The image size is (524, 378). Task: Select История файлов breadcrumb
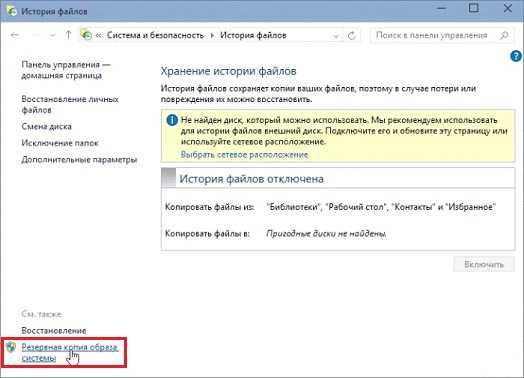253,35
